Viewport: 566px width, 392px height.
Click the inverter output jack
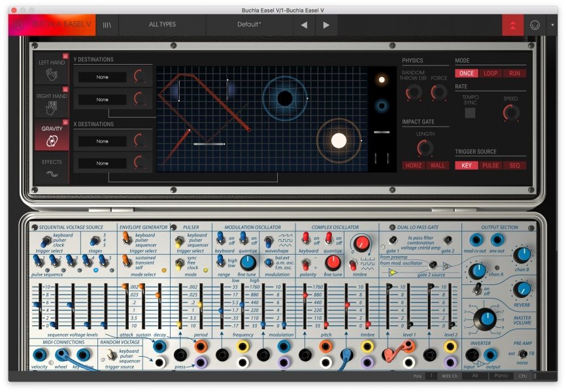coord(490,355)
